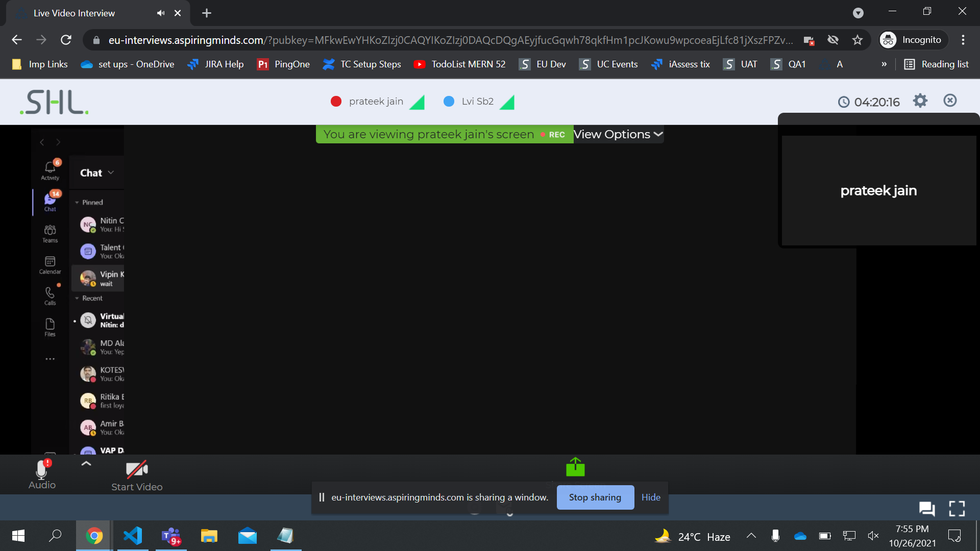The width and height of the screenshot is (980, 551).
Task: Open the interview settings gear icon
Action: (920, 101)
